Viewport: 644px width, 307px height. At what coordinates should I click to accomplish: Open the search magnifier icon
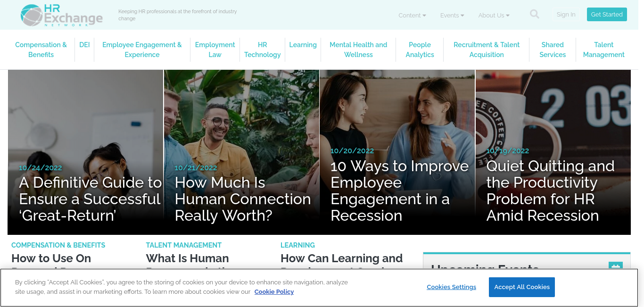coord(534,14)
